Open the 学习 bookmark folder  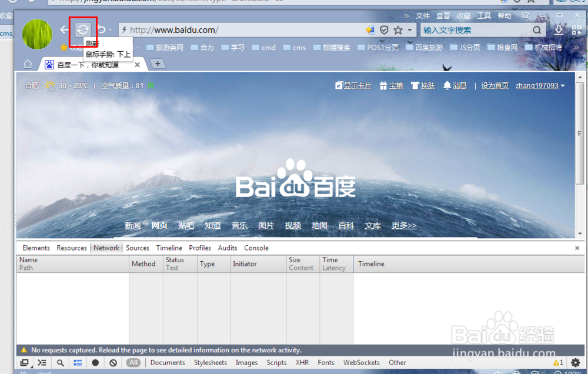coord(233,47)
